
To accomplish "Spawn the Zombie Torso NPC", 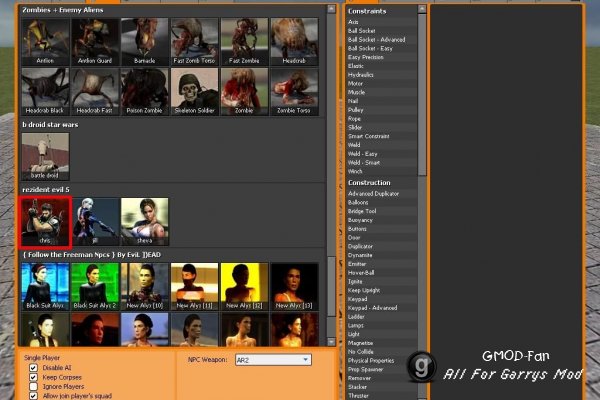I will click(294, 91).
